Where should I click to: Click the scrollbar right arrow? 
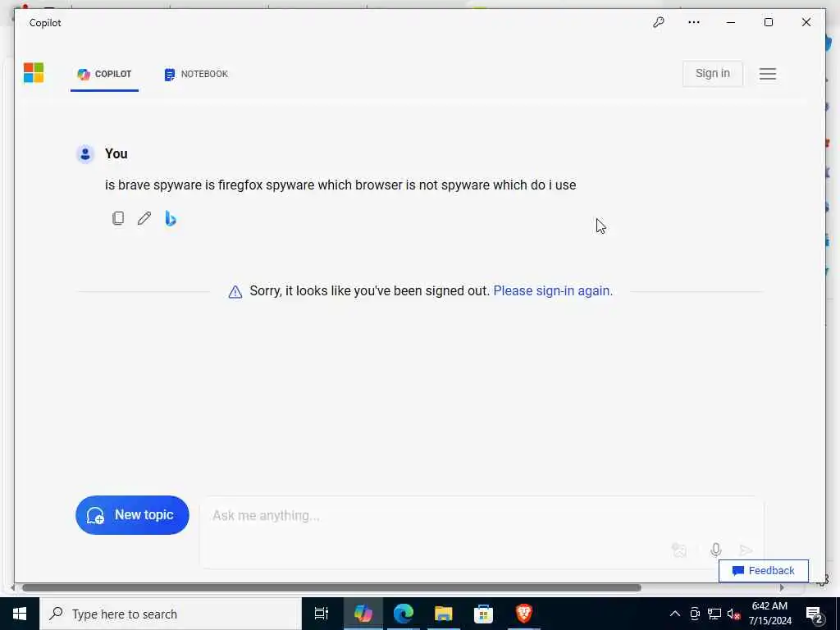pyautogui.click(x=782, y=587)
